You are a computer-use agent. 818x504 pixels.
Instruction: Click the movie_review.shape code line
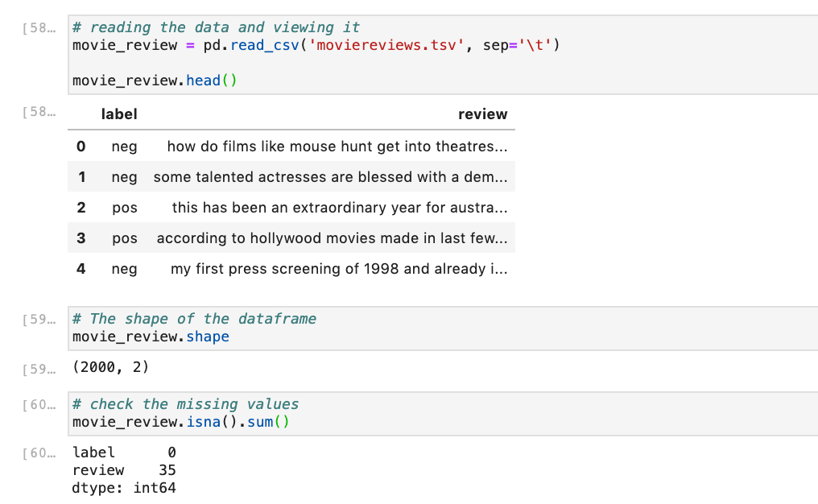(x=151, y=337)
